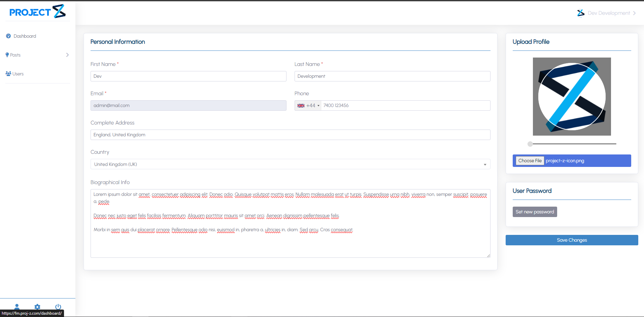Viewport: 644px width, 317px height.
Task: Click the Choose File button
Action: (x=530, y=161)
